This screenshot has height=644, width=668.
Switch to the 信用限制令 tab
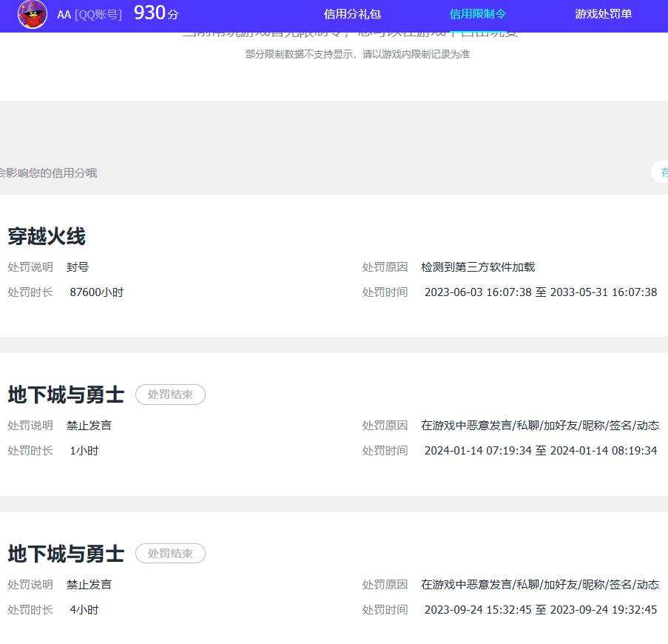coord(478,14)
